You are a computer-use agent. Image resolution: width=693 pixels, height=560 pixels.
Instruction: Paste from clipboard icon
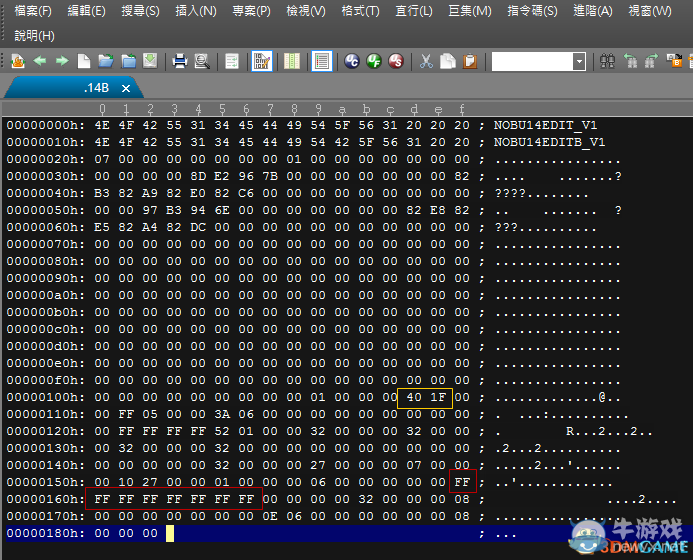coord(470,61)
